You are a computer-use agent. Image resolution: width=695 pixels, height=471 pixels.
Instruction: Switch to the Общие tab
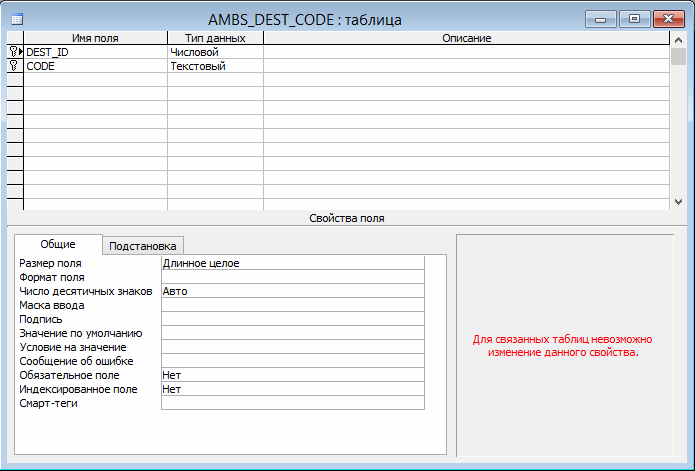coord(58,244)
